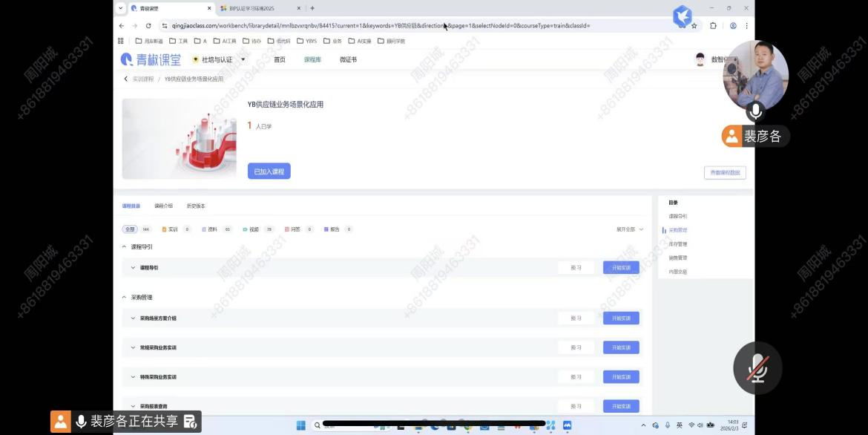Bookmark this page with the star icon
This screenshot has height=435, width=868.
pos(694,25)
